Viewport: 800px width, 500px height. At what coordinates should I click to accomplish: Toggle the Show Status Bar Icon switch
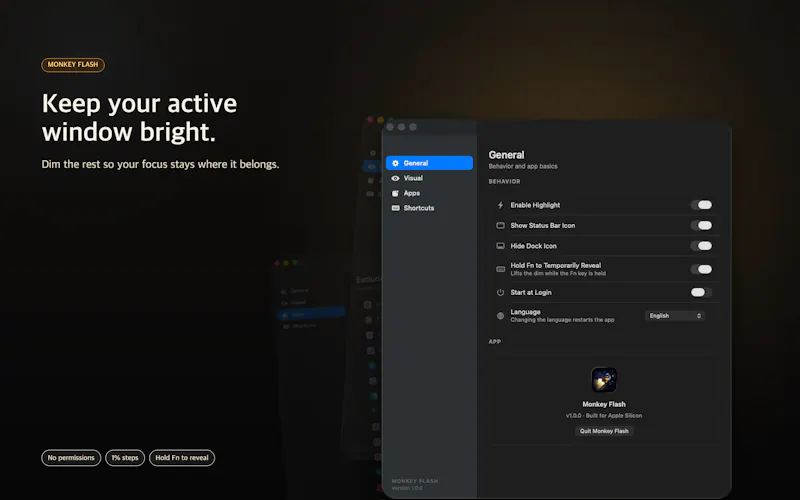pyautogui.click(x=702, y=226)
